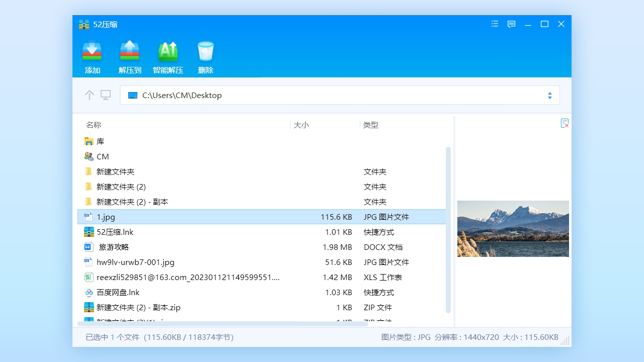This screenshot has width=644, height=362.
Task: Click the folder path input field
Action: point(302,95)
